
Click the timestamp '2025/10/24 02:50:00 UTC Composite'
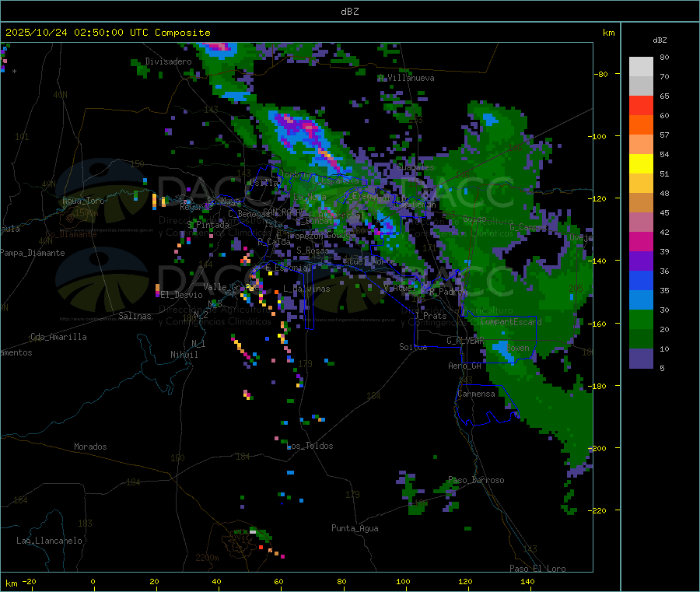coord(107,33)
